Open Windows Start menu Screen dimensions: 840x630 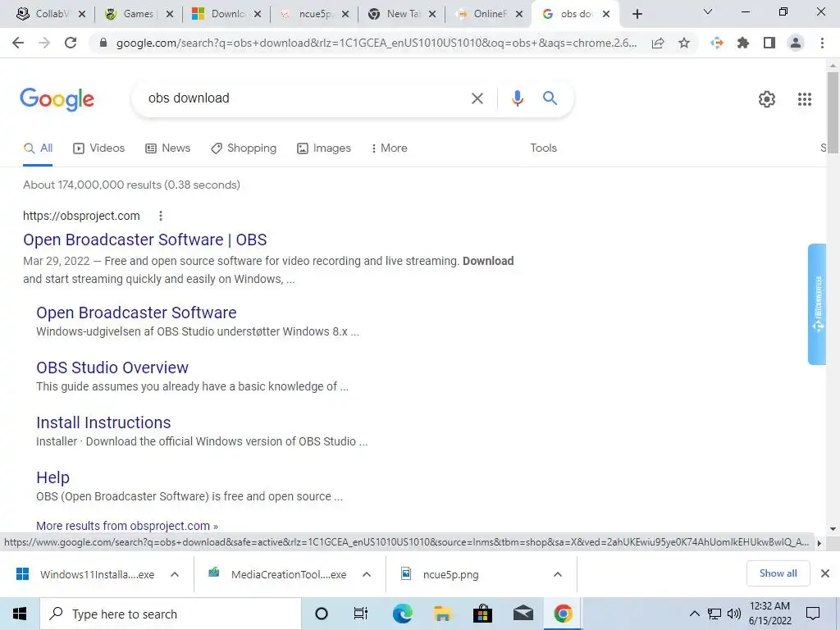tap(20, 614)
